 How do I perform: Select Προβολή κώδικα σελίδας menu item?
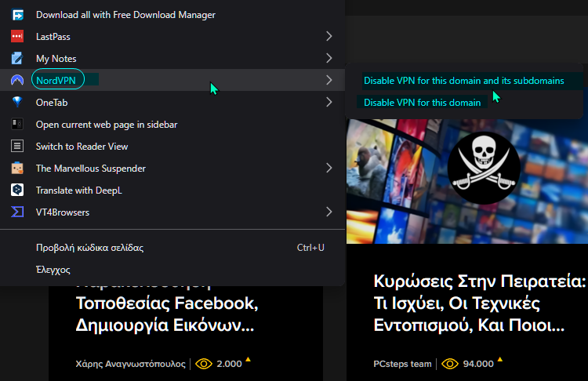tap(172, 248)
